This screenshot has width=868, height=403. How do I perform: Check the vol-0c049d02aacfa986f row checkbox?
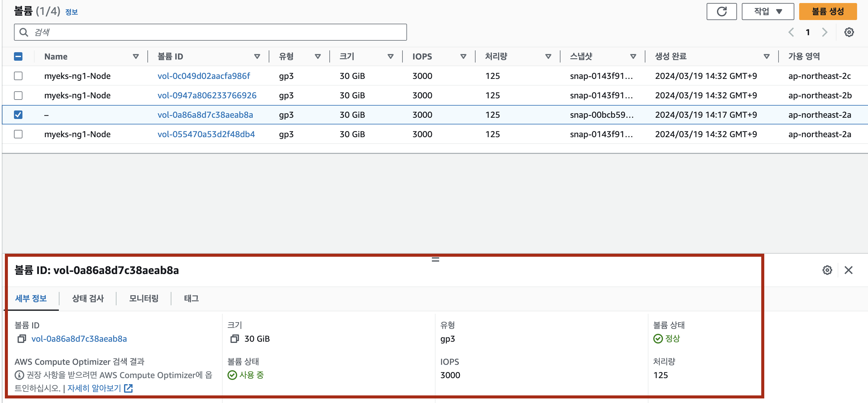point(18,76)
